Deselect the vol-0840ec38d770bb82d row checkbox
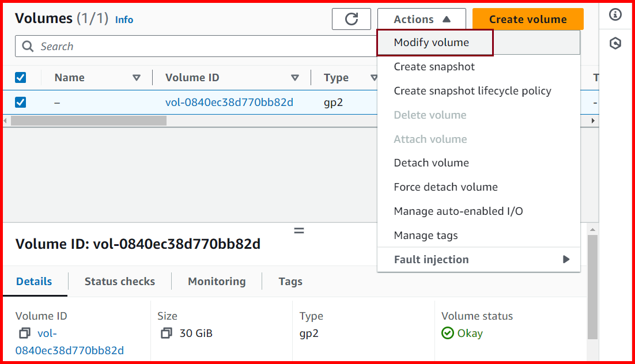Image resolution: width=635 pixels, height=364 pixels. pyautogui.click(x=21, y=102)
